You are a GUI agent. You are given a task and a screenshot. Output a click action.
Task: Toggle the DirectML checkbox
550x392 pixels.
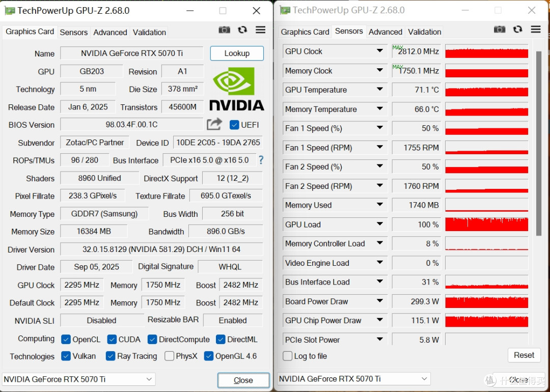click(221, 339)
